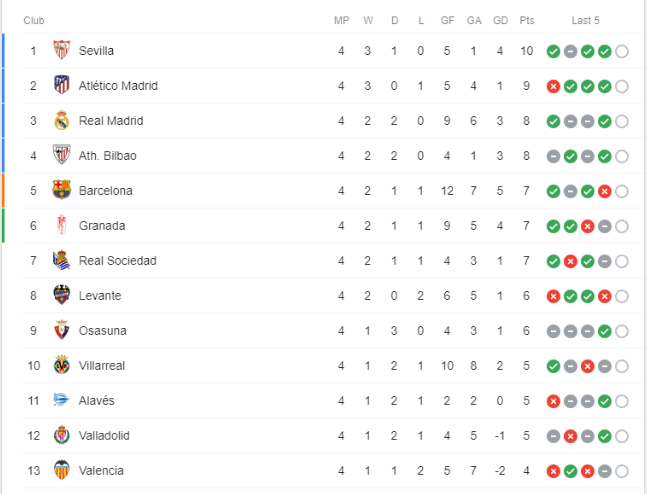The height and width of the screenshot is (494, 647).
Task: Click the Pts column header
Action: coord(527,20)
